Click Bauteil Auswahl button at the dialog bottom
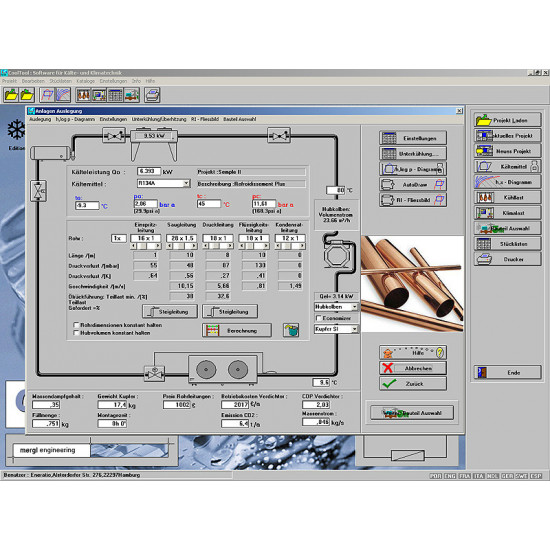Viewport: 550px width, 550px height. [x=412, y=412]
